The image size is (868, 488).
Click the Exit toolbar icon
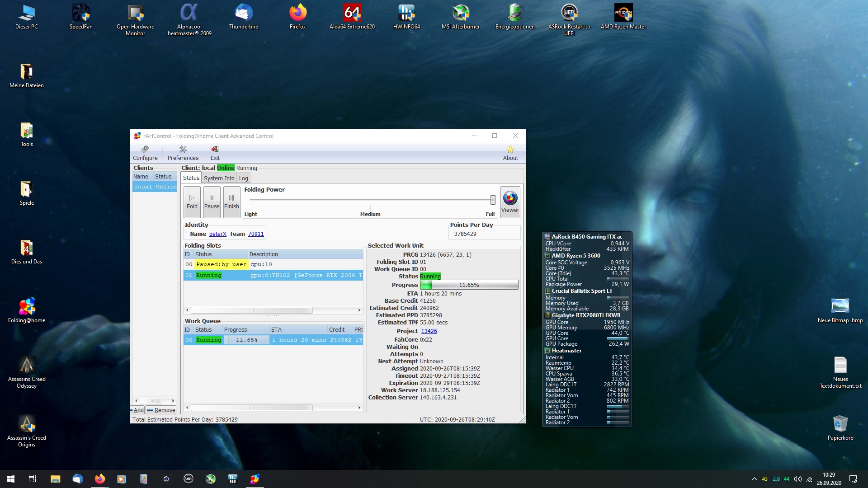[x=215, y=153]
